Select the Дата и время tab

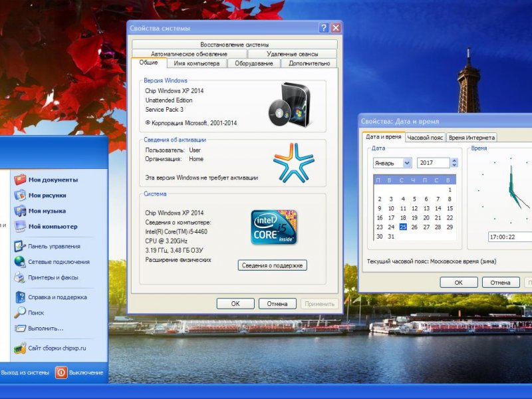pyautogui.click(x=384, y=137)
